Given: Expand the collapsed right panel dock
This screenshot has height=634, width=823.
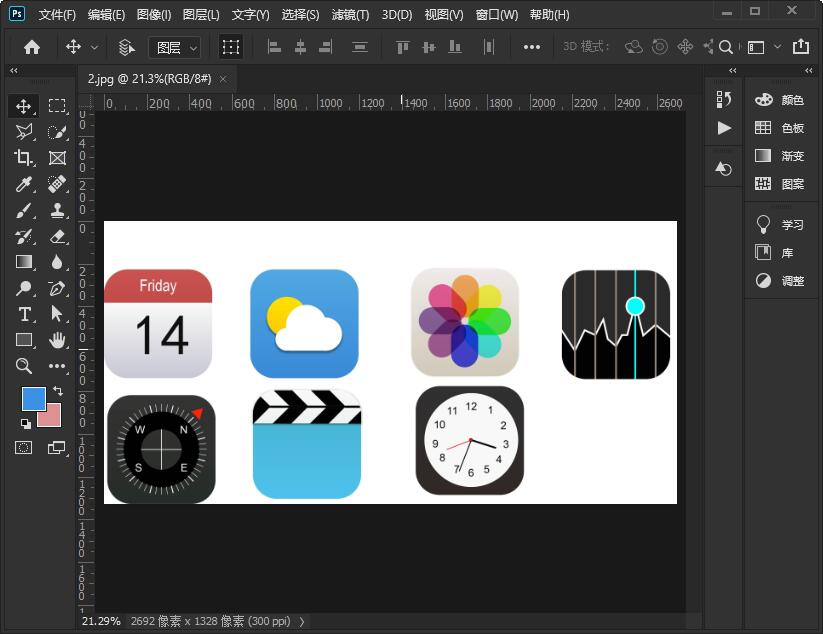Looking at the screenshot, I should [811, 71].
